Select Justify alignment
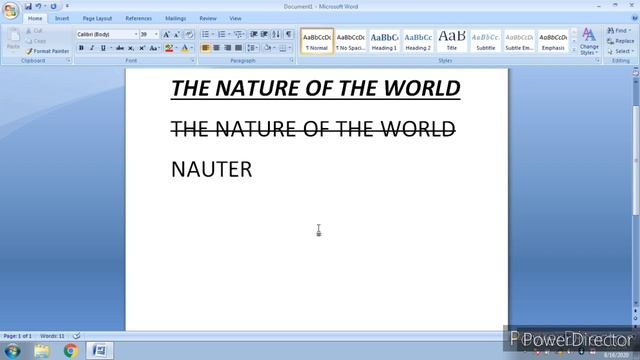The image size is (640, 360). [x=238, y=48]
